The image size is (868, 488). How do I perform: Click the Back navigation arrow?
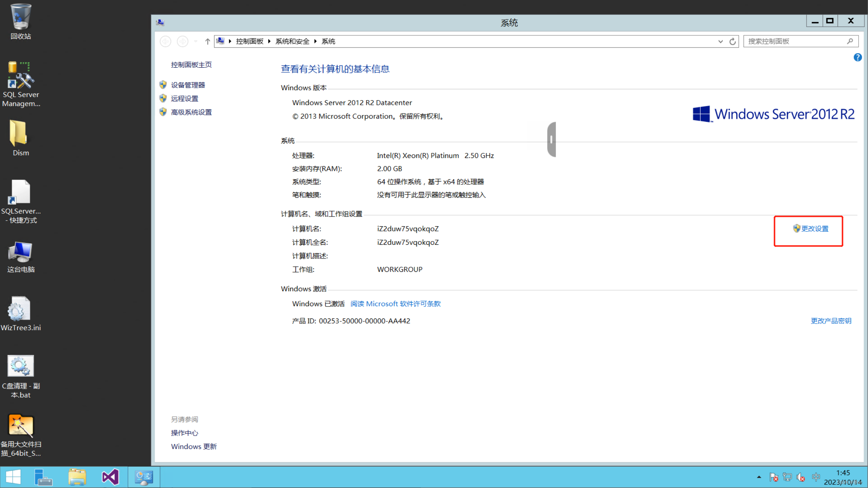[x=166, y=42]
